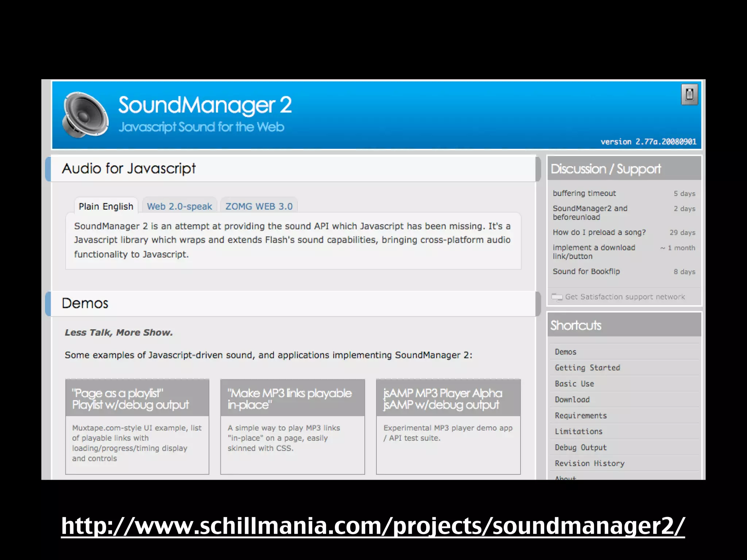Open the Requirements shortcut
Screen dimensions: 747x560
coord(581,416)
